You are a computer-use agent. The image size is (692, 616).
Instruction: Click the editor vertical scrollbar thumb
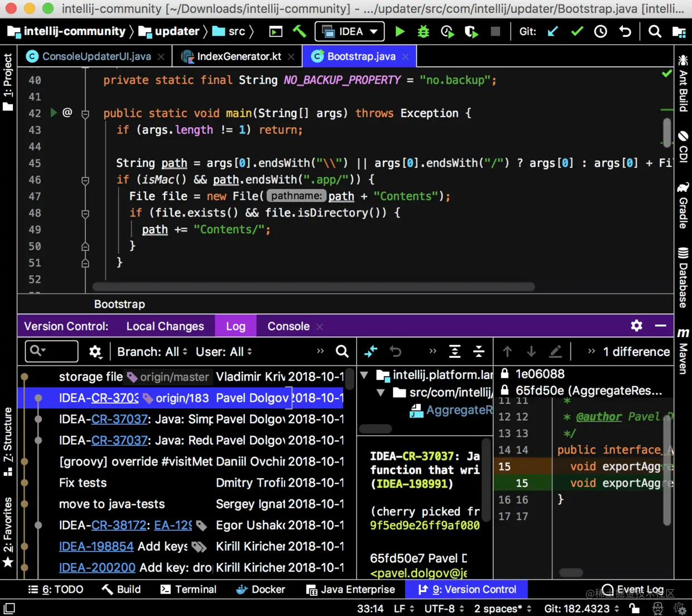667,133
